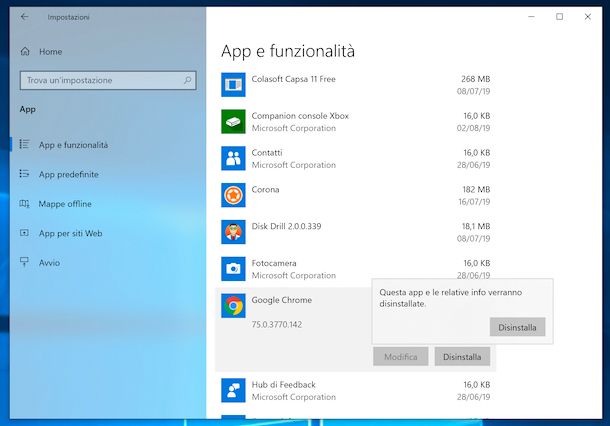610x426 pixels.
Task: Open 'Avvio' startup section
Action: [49, 263]
